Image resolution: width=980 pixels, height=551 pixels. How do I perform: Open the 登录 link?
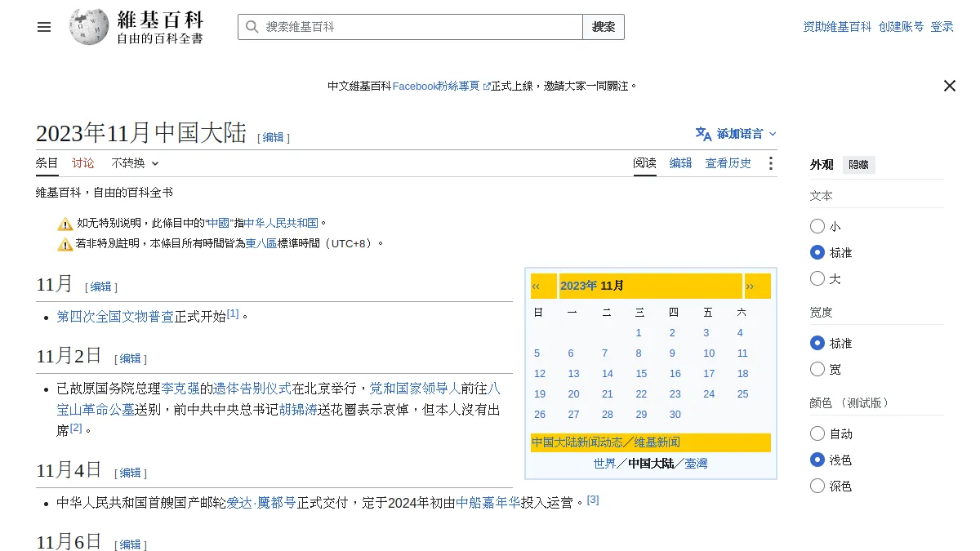[x=942, y=27]
